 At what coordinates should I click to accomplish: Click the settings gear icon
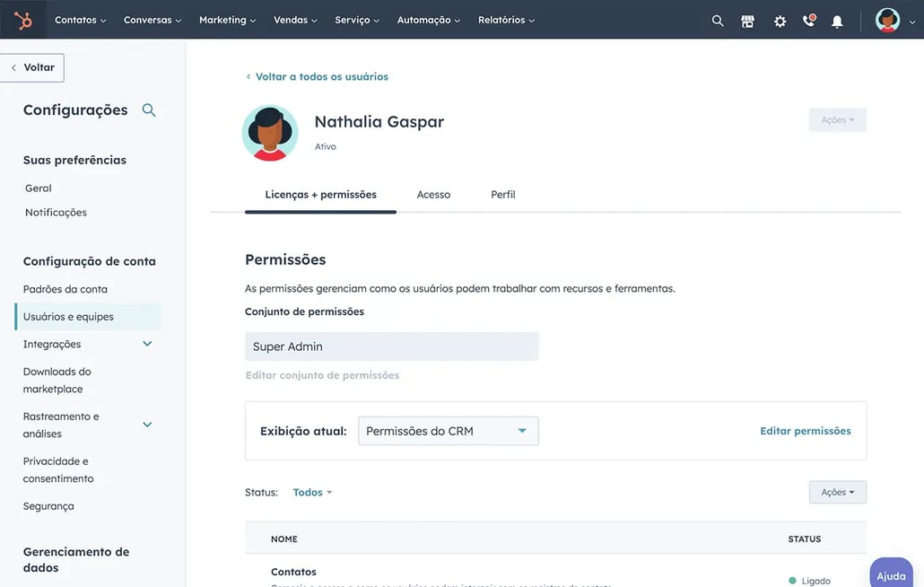click(779, 19)
